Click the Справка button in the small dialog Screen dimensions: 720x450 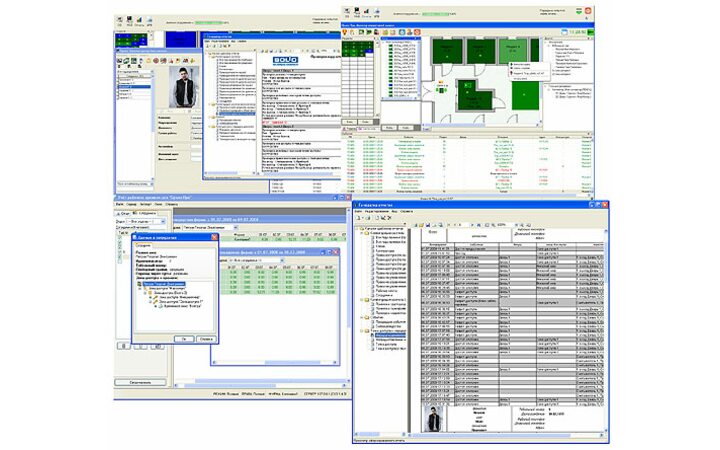click(207, 340)
